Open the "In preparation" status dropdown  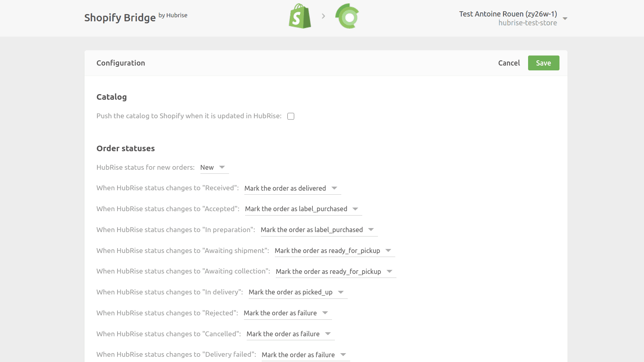click(318, 230)
